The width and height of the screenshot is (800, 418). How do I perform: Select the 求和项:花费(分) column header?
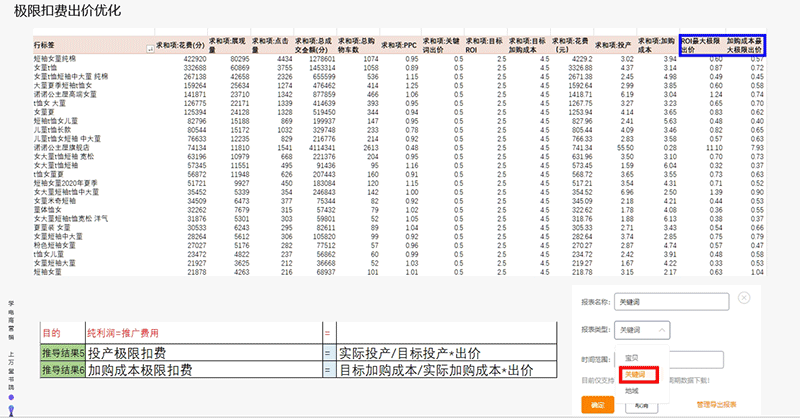pos(180,46)
